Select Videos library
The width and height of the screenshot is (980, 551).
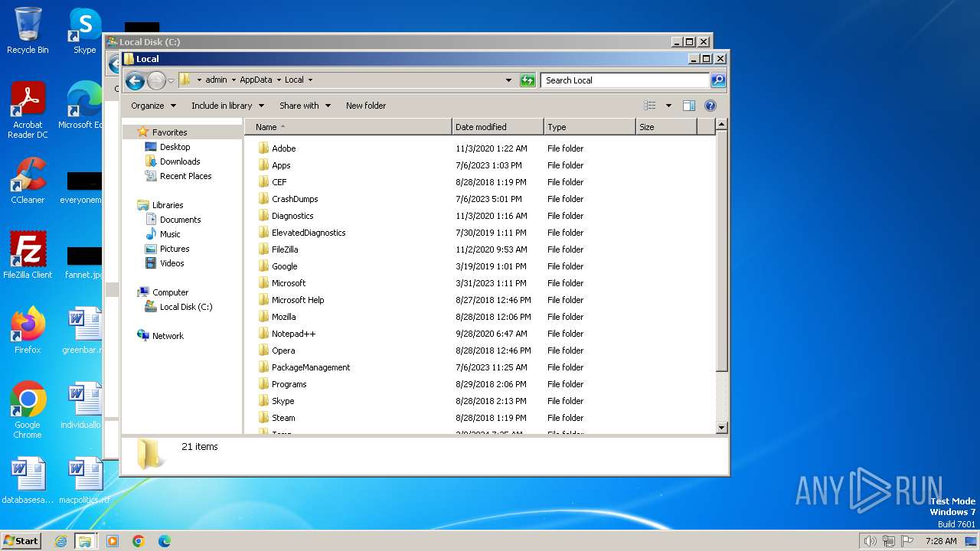(x=171, y=263)
